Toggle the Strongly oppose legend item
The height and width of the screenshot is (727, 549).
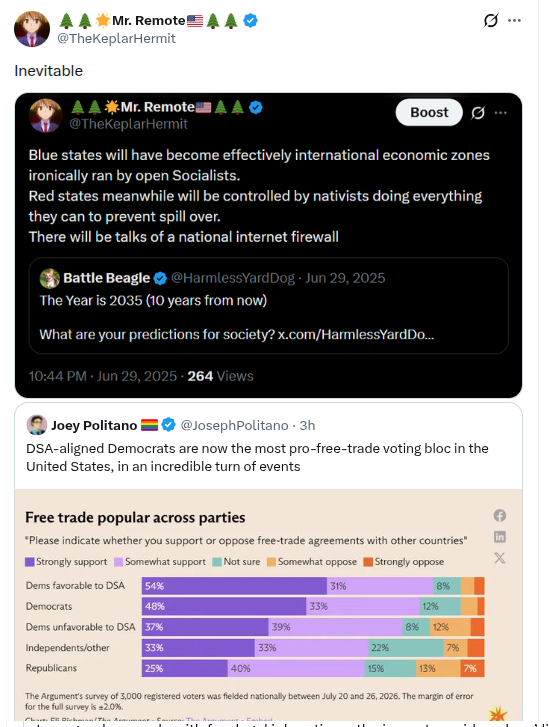(403, 562)
